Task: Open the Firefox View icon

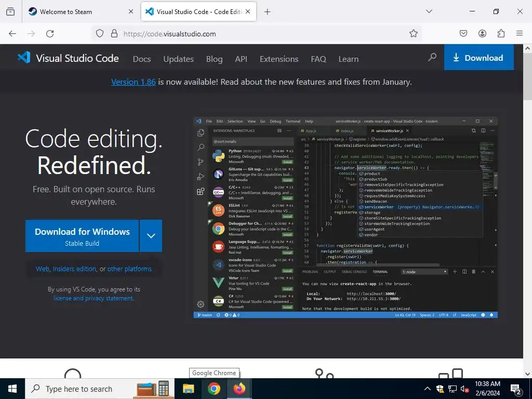Action: pyautogui.click(x=10, y=11)
